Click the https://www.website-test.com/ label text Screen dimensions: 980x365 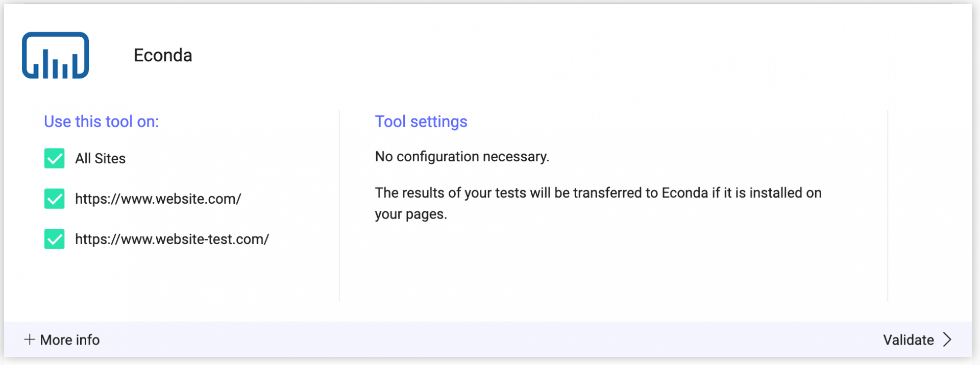coord(172,239)
